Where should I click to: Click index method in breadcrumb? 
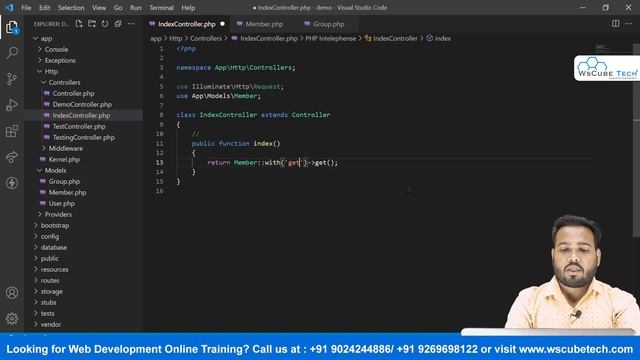442,38
